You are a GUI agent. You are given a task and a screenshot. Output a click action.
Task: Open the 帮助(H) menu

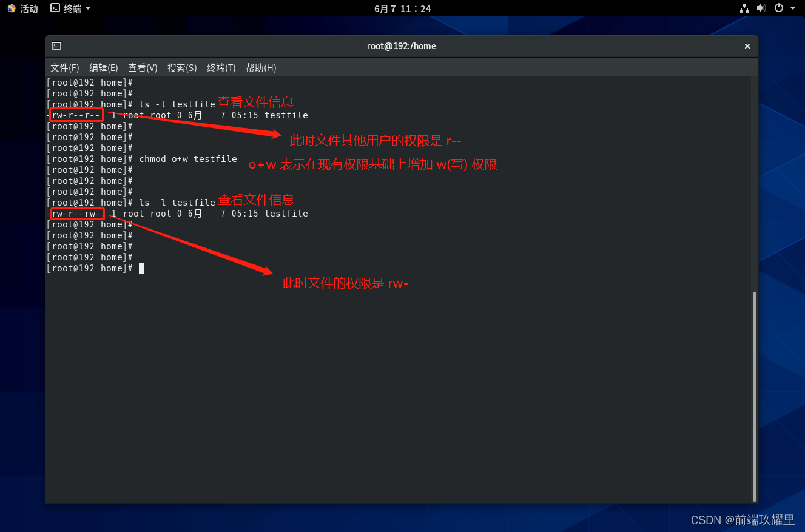[261, 68]
